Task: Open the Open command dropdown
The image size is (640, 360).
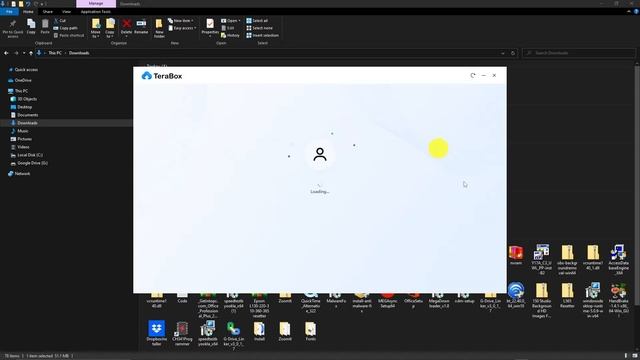Action: click(231, 20)
